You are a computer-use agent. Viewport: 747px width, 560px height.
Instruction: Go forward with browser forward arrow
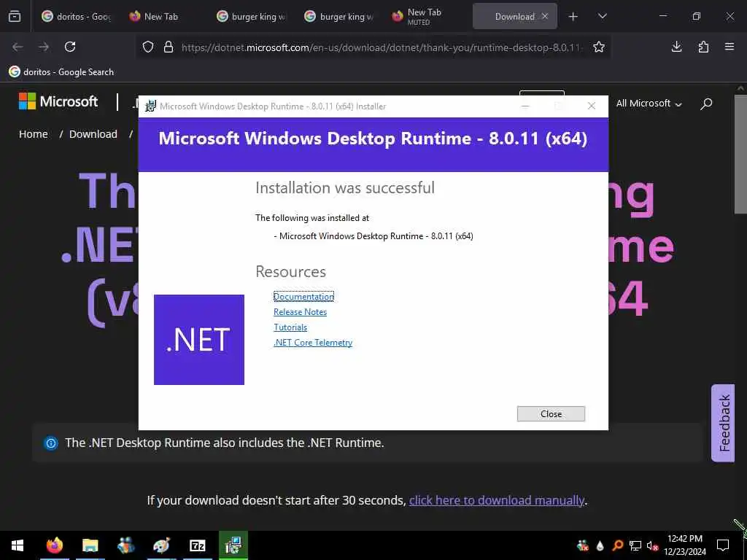44,47
